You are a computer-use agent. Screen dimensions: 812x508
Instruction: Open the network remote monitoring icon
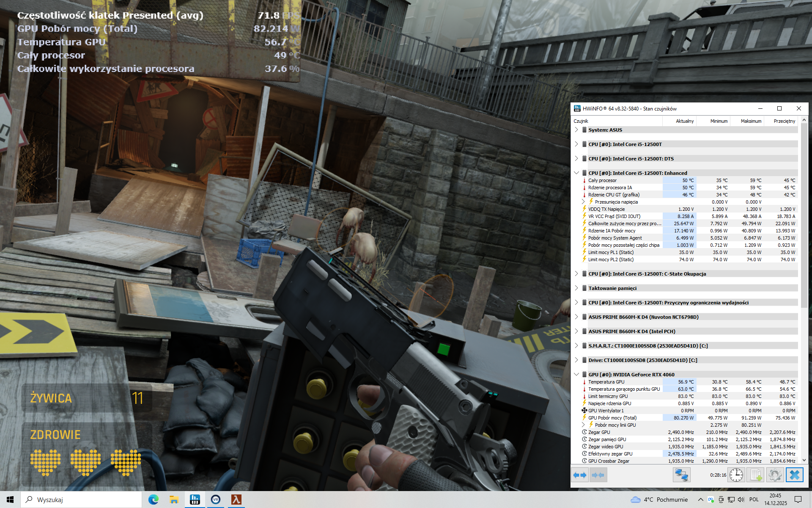681,475
